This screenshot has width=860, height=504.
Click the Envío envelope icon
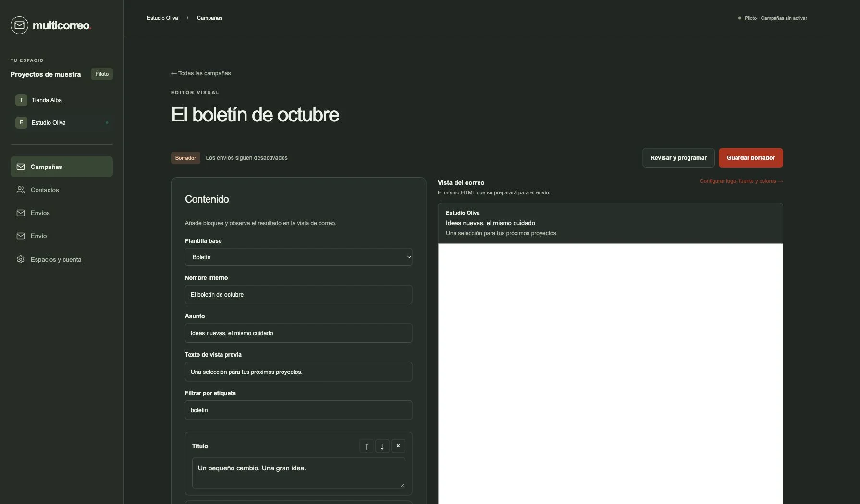coord(21,236)
